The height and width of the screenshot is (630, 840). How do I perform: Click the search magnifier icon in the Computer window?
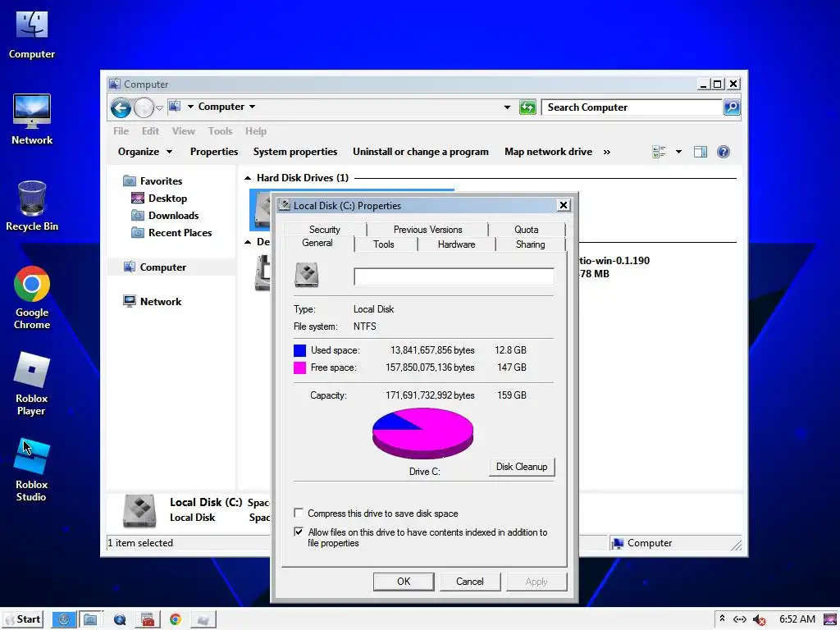point(732,107)
